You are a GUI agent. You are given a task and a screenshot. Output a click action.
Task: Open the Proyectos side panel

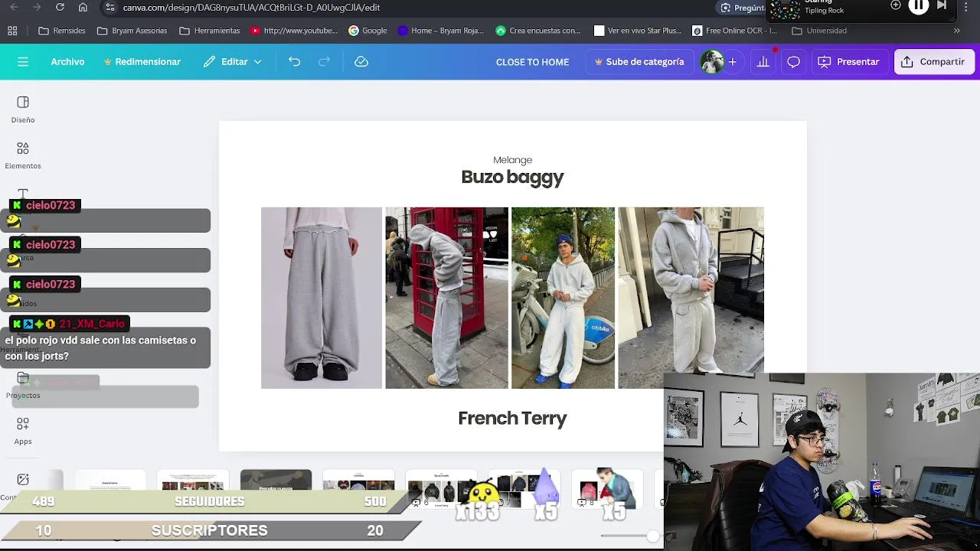coord(23,386)
